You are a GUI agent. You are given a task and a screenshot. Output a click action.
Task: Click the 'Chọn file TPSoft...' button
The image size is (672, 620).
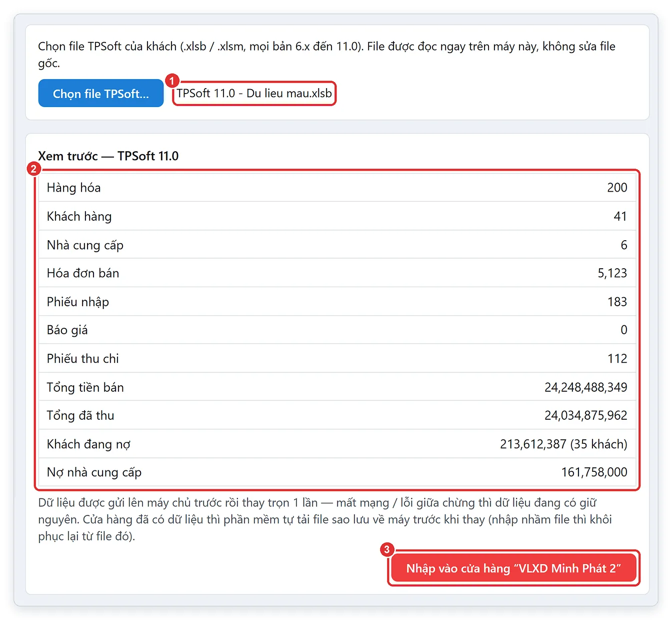click(101, 94)
